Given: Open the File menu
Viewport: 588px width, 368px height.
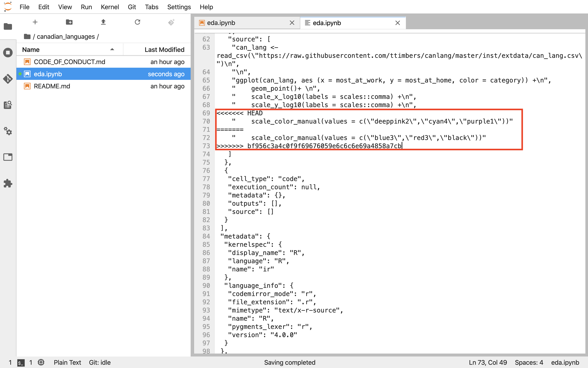Looking at the screenshot, I should (25, 7).
